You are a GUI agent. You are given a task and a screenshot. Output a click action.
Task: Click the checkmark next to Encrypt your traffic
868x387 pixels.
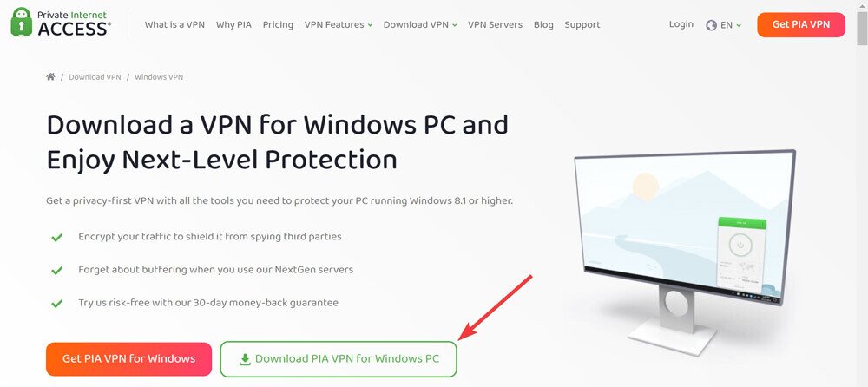[x=56, y=238]
